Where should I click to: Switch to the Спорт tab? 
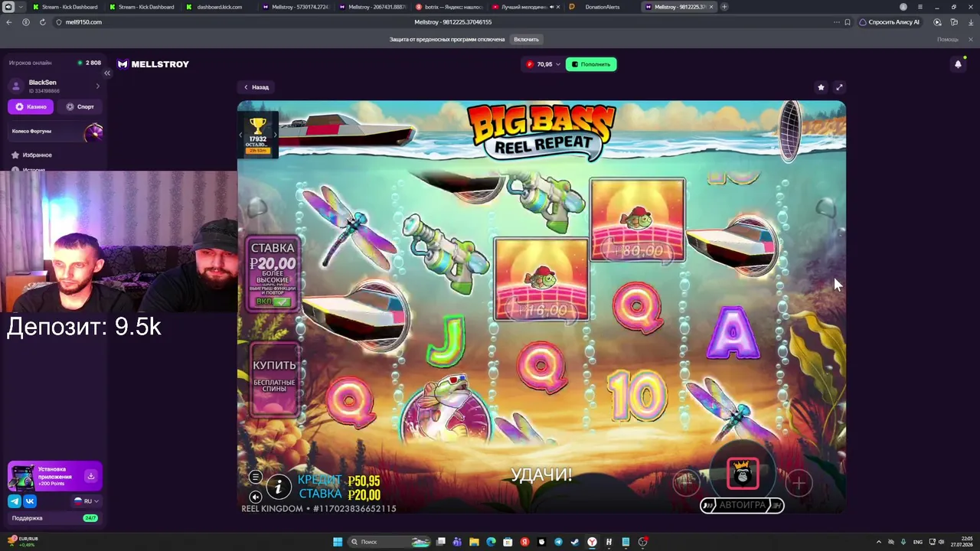[x=80, y=107]
